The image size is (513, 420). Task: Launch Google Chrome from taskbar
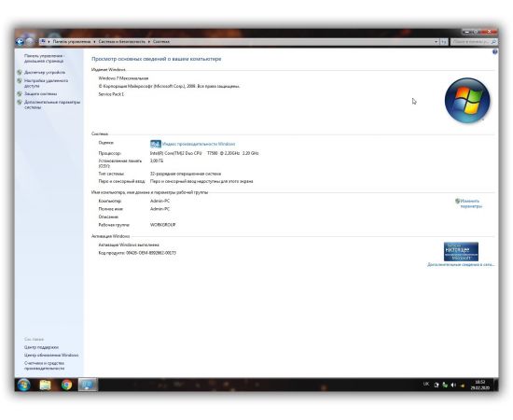point(66,385)
